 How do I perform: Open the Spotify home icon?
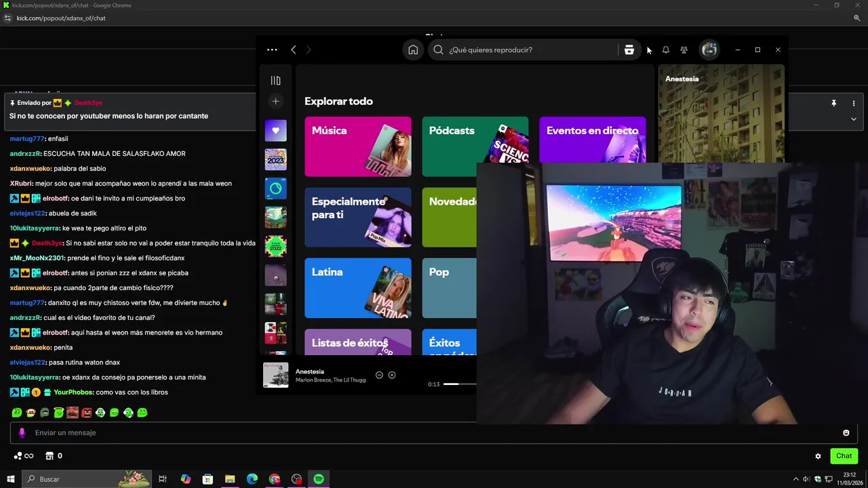point(413,49)
